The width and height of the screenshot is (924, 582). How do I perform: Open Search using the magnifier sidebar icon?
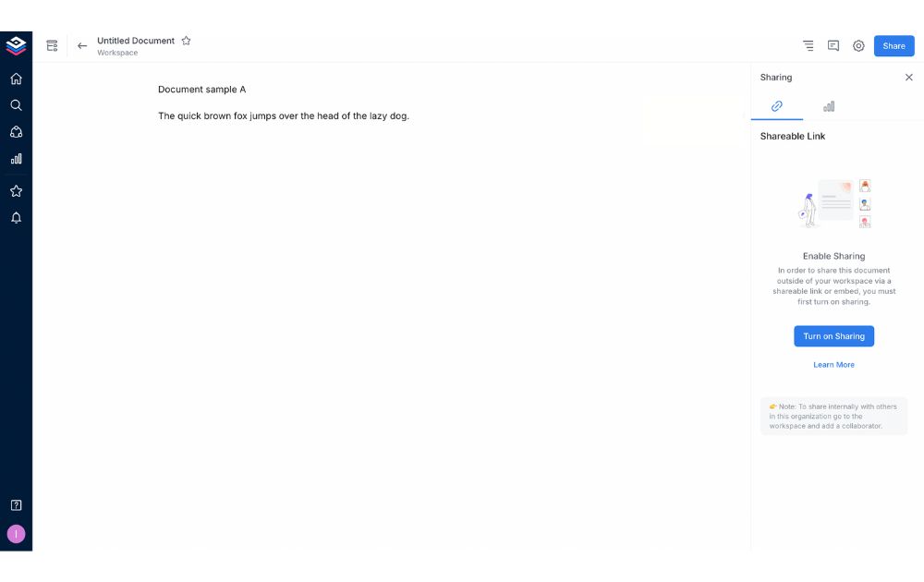click(16, 105)
